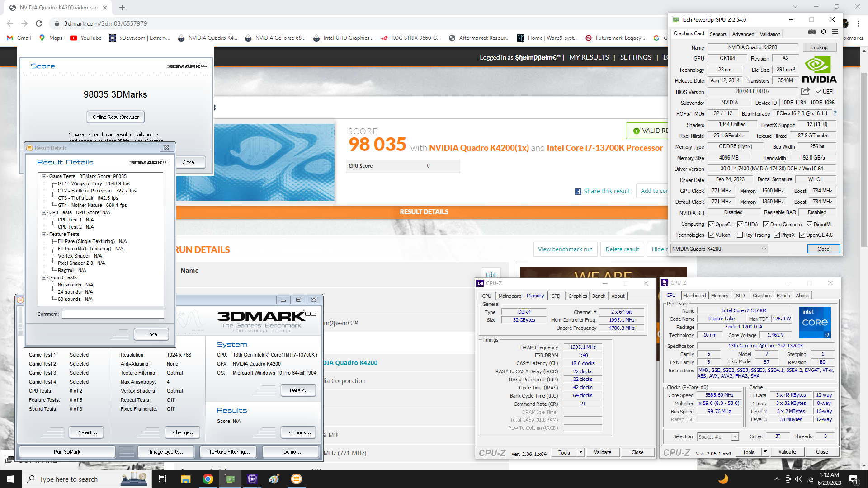Screen dimensions: 868x488
Task: Switch to the Sensors tab in GPU-Z
Action: (718, 34)
